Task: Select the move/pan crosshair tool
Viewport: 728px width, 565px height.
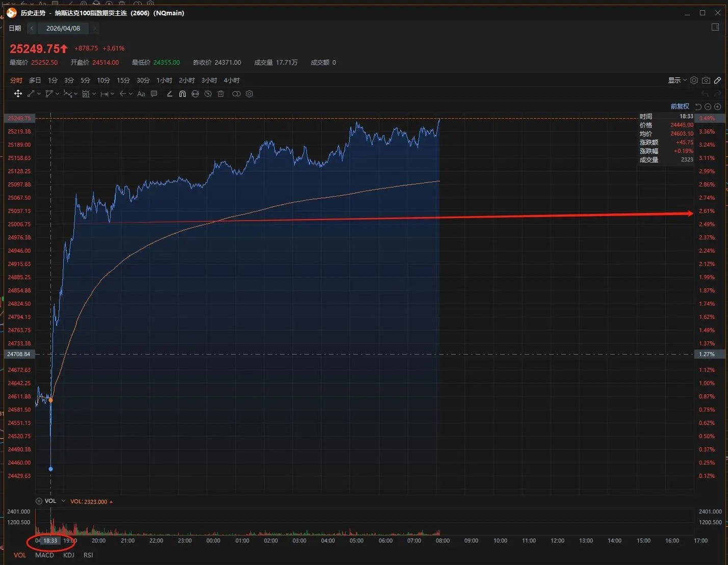Action: 18,94
